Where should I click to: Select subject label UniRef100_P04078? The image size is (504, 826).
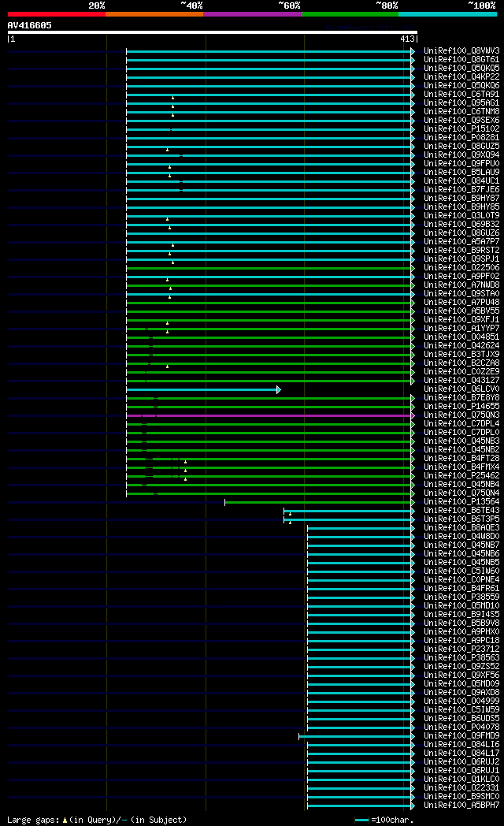(x=461, y=727)
